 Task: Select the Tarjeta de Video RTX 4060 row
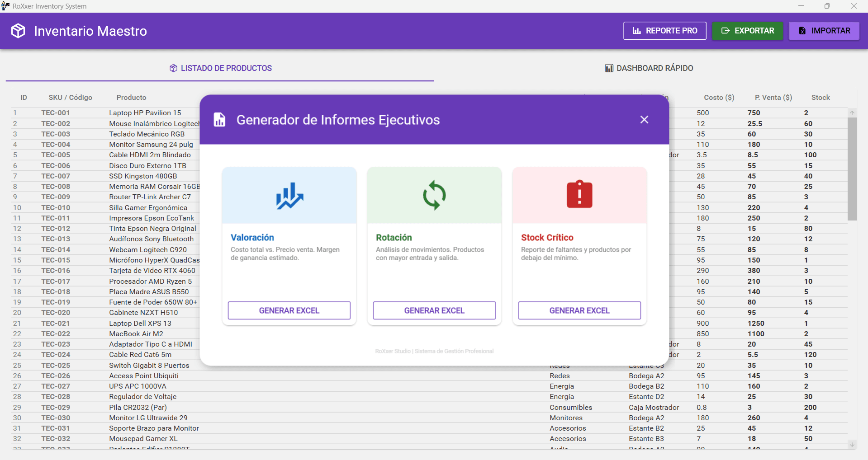click(429, 271)
